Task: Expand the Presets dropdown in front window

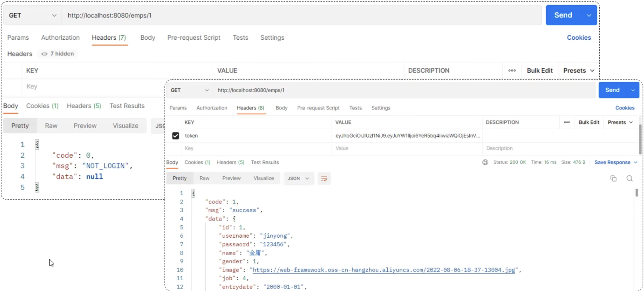Action: (x=620, y=122)
